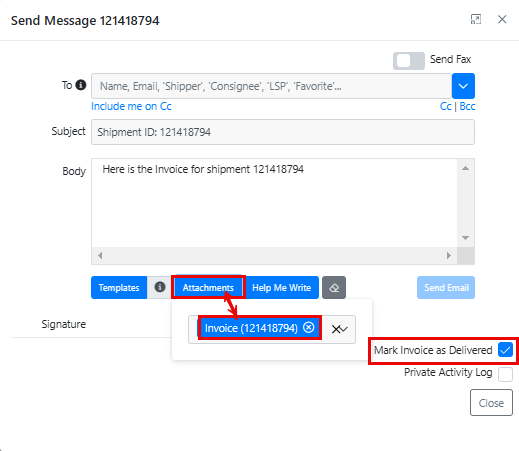Click the horizontal scrollbar right arrow
The height and width of the screenshot is (451, 519).
(x=449, y=256)
